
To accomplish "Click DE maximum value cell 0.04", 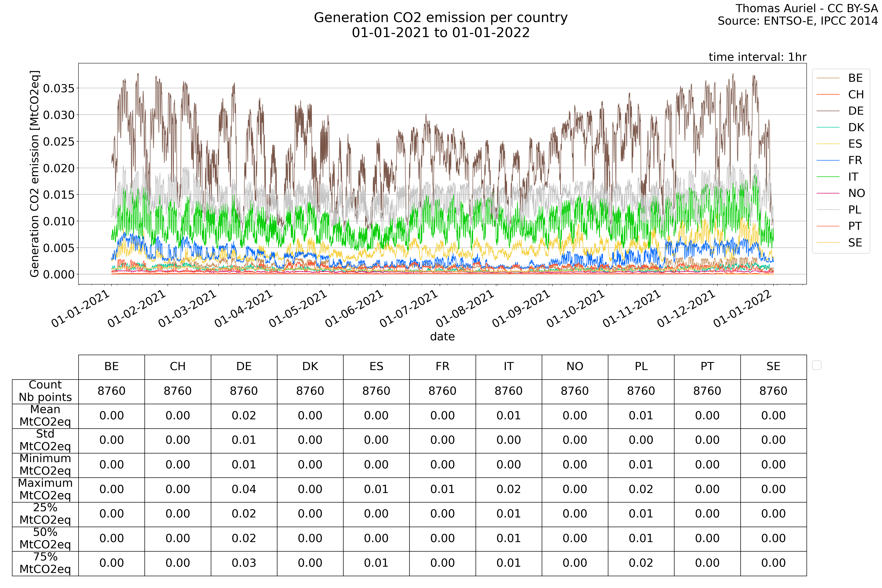I will pos(244,489).
